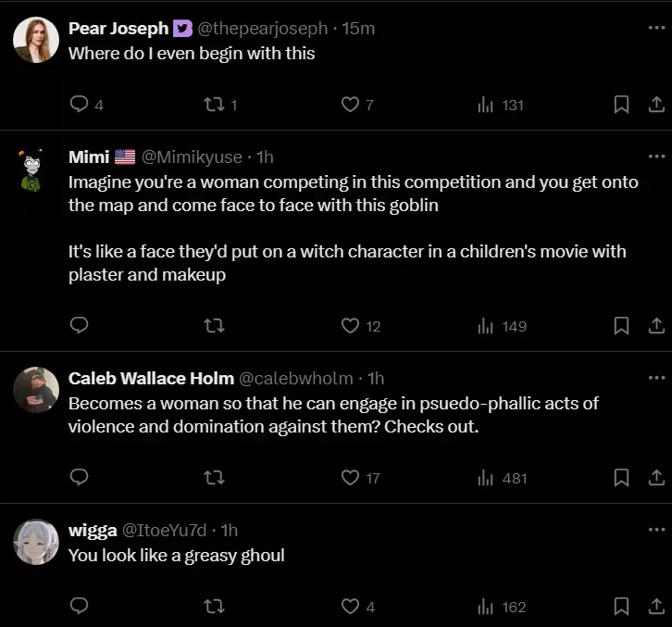This screenshot has width=672, height=627.
Task: Share the tweet by wigga
Action: tap(655, 607)
